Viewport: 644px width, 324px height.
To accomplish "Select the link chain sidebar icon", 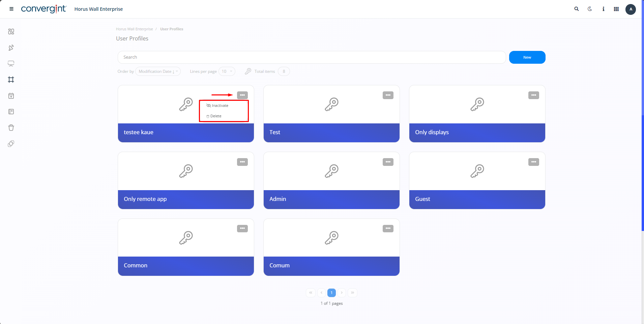I will point(11,144).
